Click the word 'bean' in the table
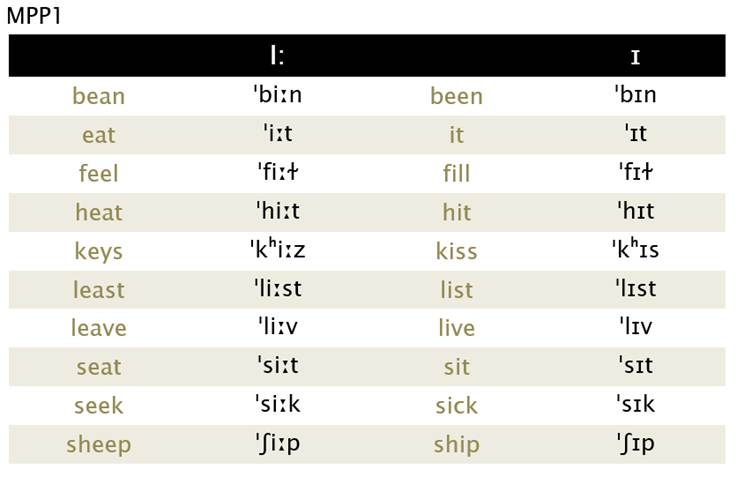The image size is (737, 477). pos(99,96)
